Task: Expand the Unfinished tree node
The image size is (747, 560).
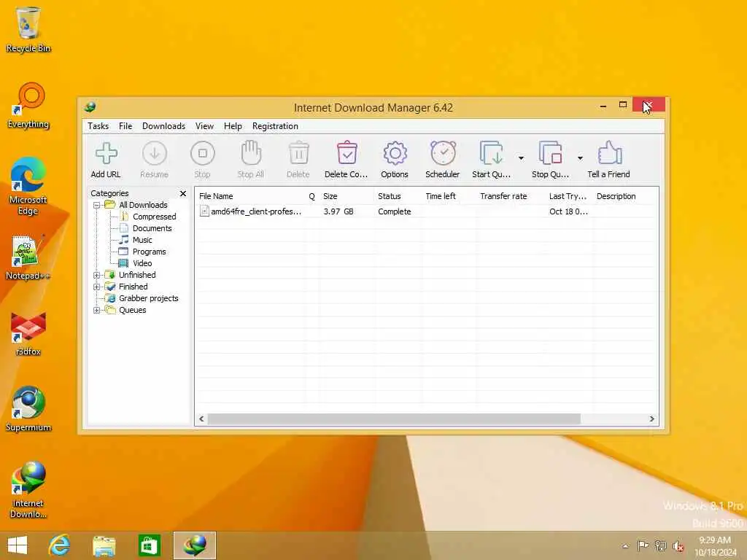Action: point(96,275)
